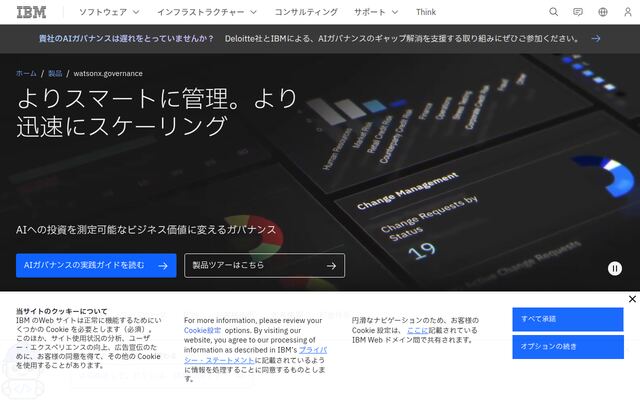Image resolution: width=640 pixels, height=400 pixels.
Task: Open the Think nav item
Action: pyautogui.click(x=426, y=12)
